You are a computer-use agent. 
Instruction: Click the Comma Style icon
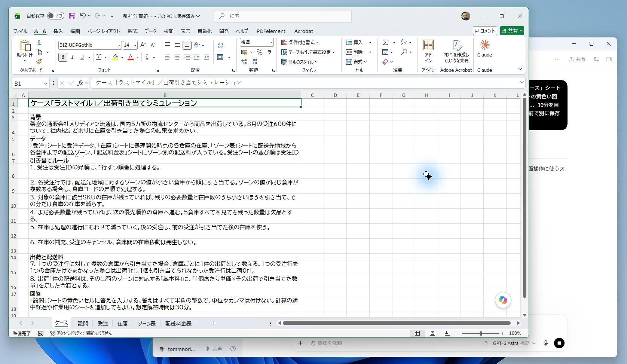pyautogui.click(x=269, y=52)
